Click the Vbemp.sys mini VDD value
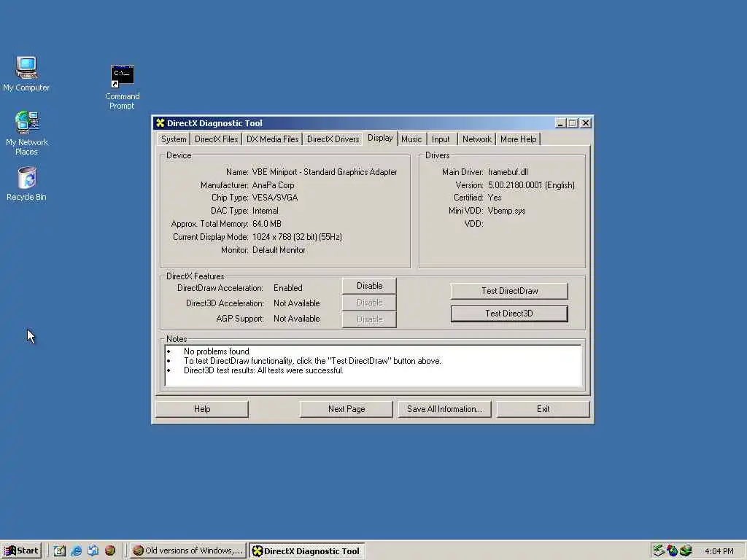This screenshot has width=747, height=560. pyautogui.click(x=506, y=211)
